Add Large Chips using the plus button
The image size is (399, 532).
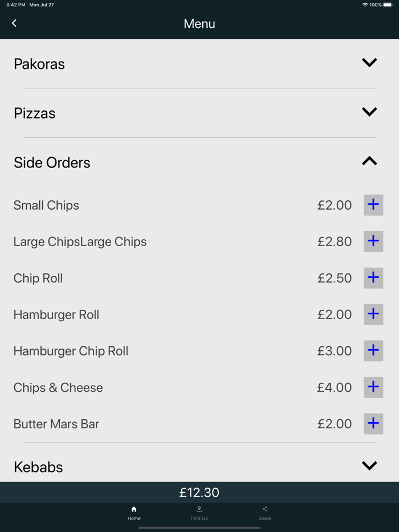(373, 241)
